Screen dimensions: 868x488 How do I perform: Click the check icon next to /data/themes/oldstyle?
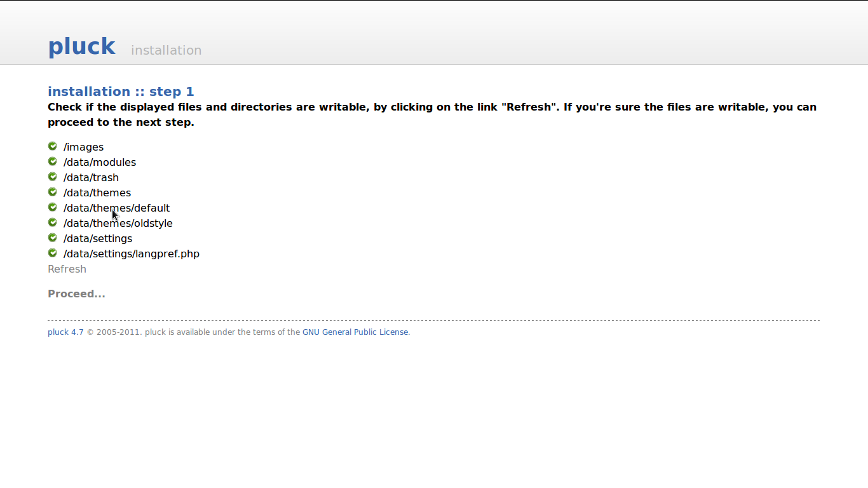(53, 222)
